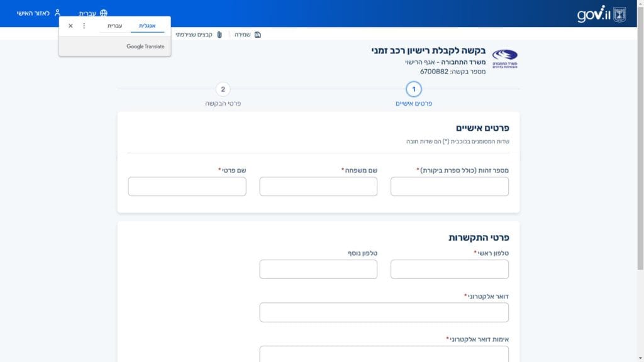Open language selector globe icon
Image resolution: width=644 pixels, height=362 pixels.
click(x=104, y=13)
